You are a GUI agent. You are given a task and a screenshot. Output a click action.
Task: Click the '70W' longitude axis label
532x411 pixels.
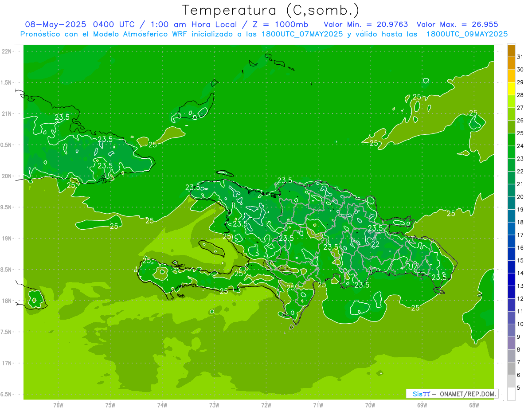click(370, 406)
